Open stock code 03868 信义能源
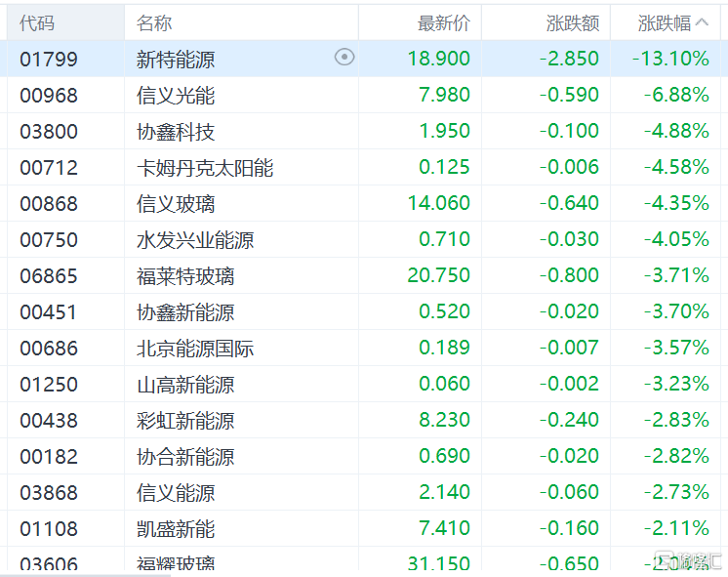Screen dimensions: 728x577 point(364,492)
